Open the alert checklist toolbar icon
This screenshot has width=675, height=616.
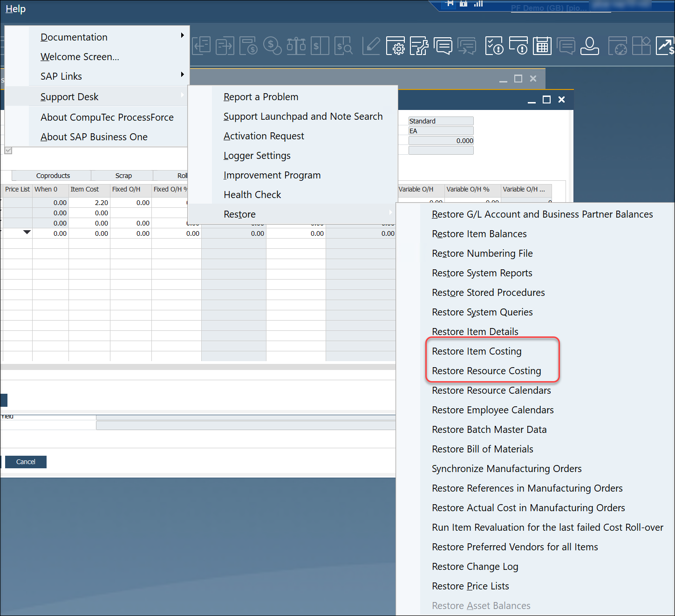tap(494, 46)
